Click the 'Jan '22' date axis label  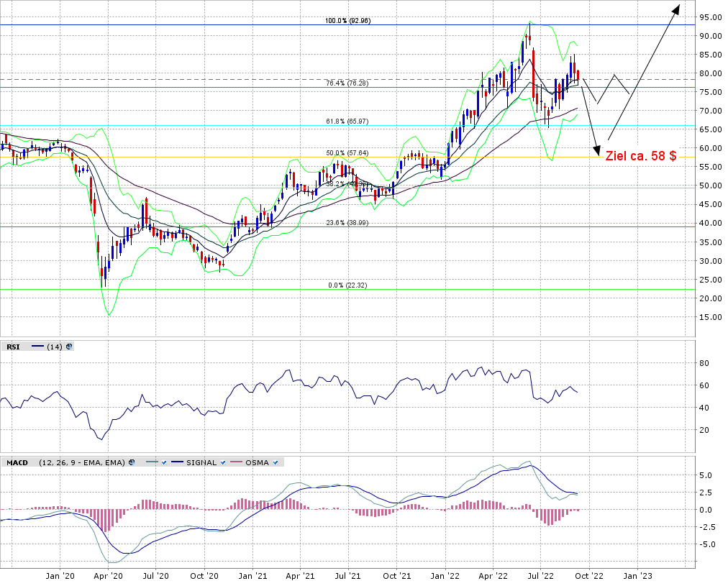point(445,576)
